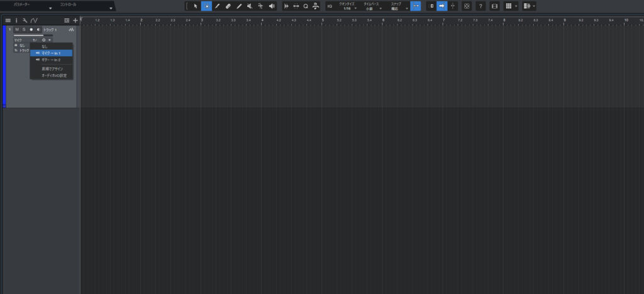Screen dimensions: 644x294
Task: Open the クオンタイズ 1/16 dropdown
Action: coord(347,6)
